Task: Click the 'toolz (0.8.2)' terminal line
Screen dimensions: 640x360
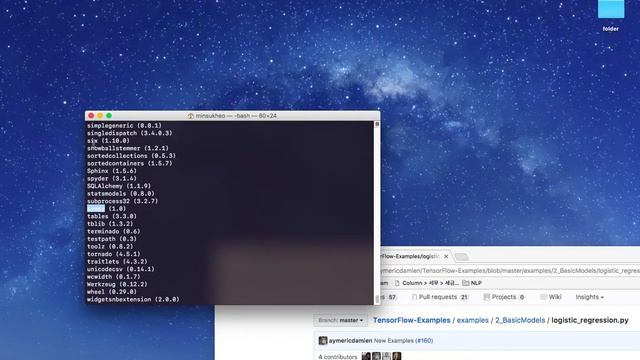Action: (x=110, y=247)
